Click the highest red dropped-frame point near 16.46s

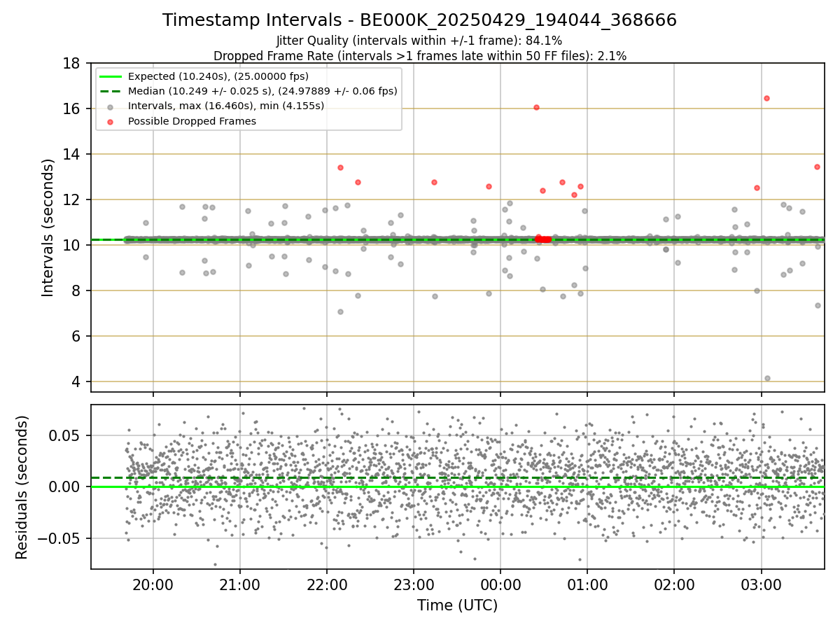(766, 98)
